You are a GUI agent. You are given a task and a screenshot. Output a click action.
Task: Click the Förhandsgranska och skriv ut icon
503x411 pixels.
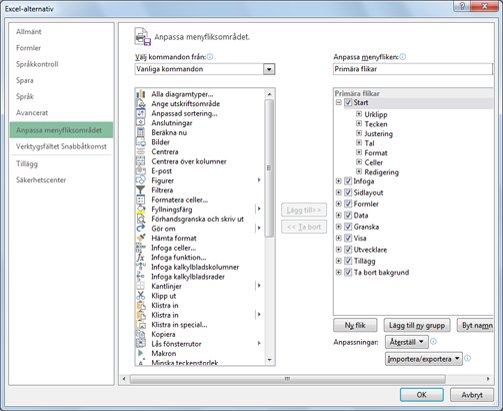coord(141,219)
